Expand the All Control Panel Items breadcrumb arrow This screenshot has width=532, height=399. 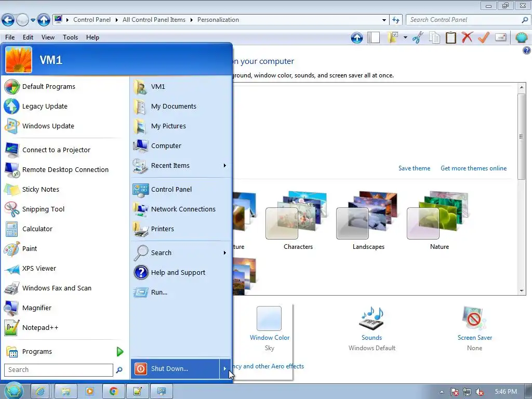click(191, 20)
